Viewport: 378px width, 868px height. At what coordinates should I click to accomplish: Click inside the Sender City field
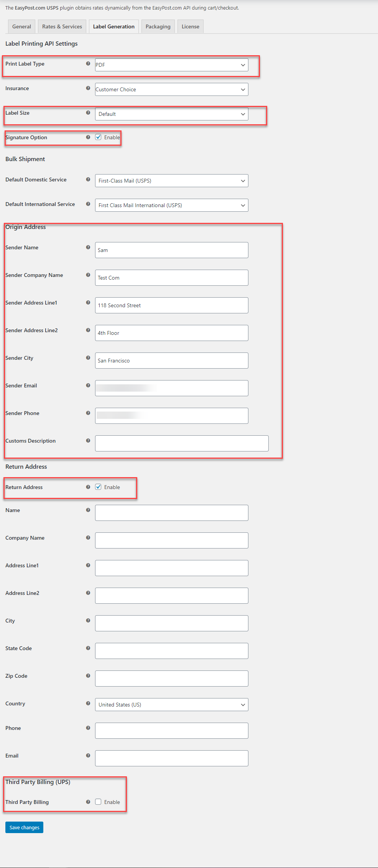[x=171, y=361]
